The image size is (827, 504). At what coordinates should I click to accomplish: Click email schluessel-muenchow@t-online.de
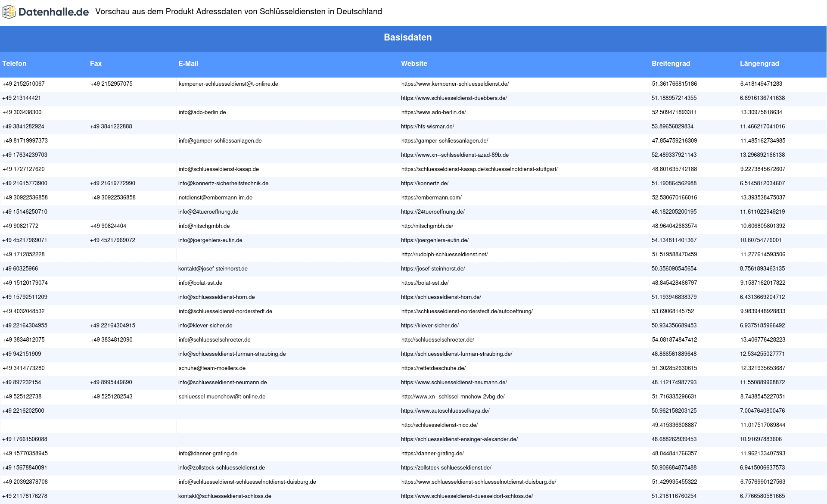pos(222,397)
